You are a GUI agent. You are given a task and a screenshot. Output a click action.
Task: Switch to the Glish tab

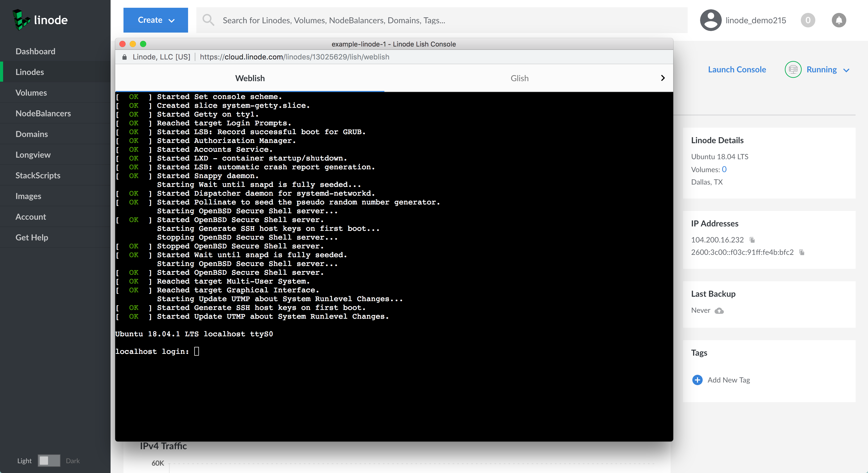519,78
